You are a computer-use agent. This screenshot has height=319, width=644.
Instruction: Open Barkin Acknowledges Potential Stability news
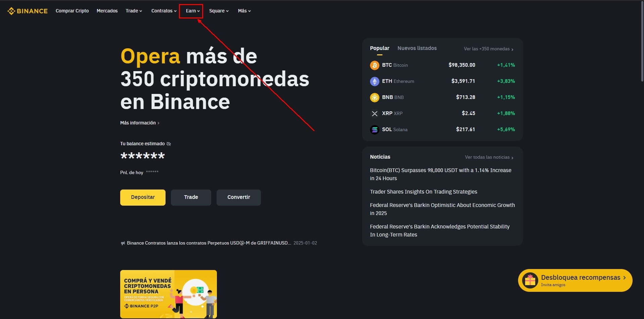click(x=440, y=231)
